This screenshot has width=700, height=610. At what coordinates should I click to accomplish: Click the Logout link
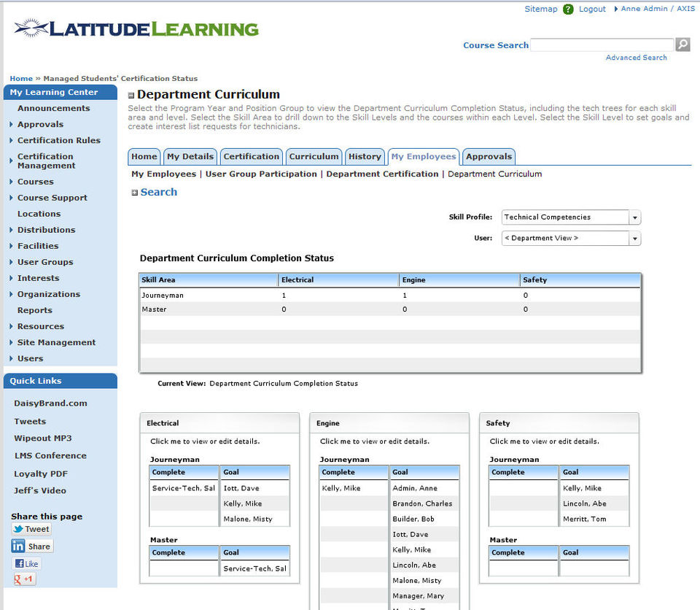click(x=592, y=9)
